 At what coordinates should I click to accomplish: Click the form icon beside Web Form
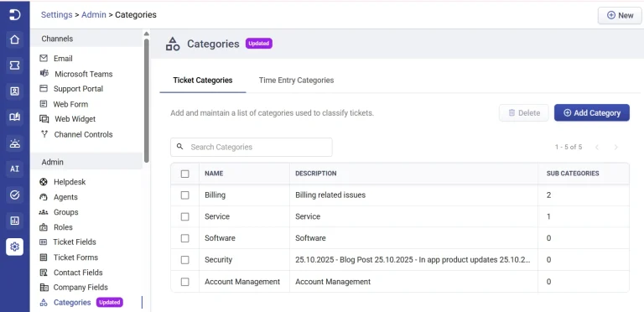[x=44, y=104]
